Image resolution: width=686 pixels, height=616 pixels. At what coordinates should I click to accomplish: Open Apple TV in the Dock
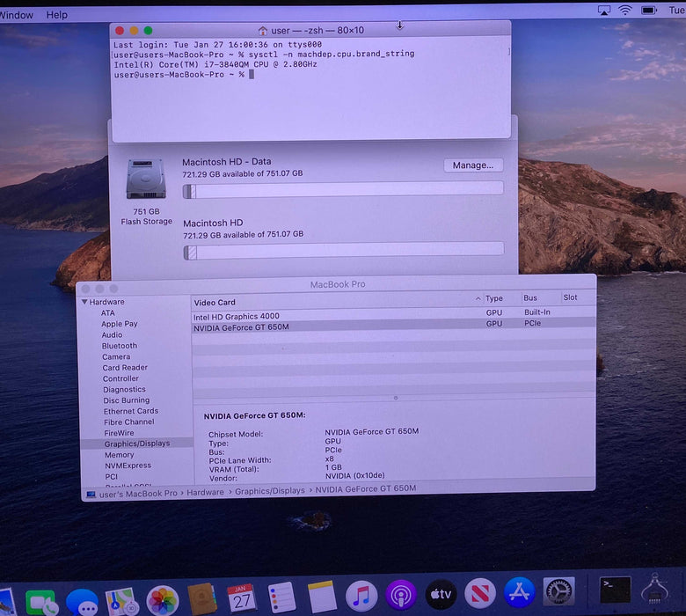click(441, 594)
